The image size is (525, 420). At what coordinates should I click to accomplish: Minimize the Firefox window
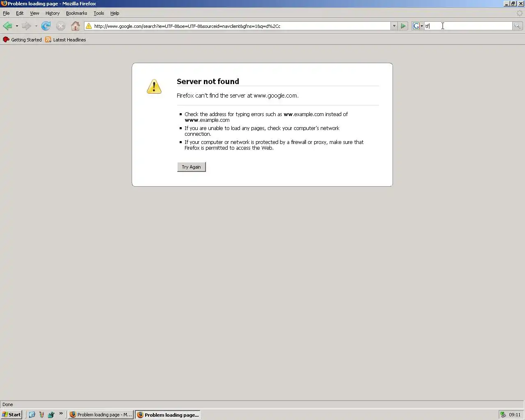[507, 4]
